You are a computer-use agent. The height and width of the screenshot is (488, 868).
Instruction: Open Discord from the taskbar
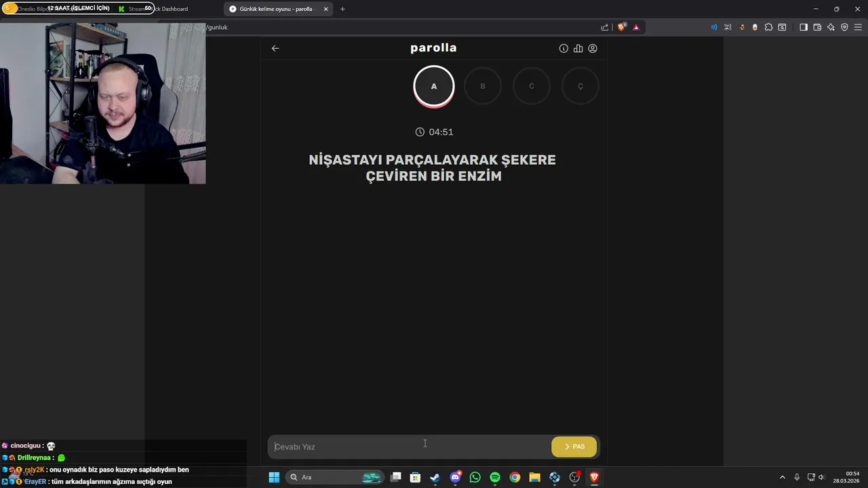pyautogui.click(x=455, y=477)
